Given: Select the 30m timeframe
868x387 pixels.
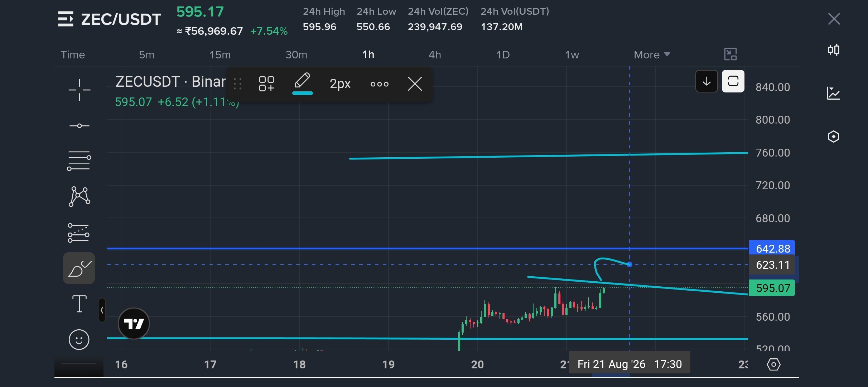Looking at the screenshot, I should tap(296, 54).
